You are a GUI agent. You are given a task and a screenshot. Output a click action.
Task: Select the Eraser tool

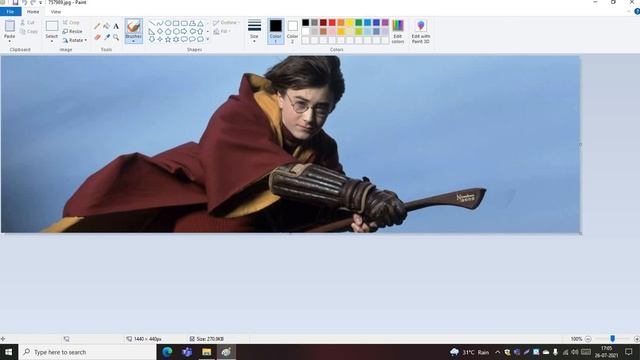pos(97,38)
